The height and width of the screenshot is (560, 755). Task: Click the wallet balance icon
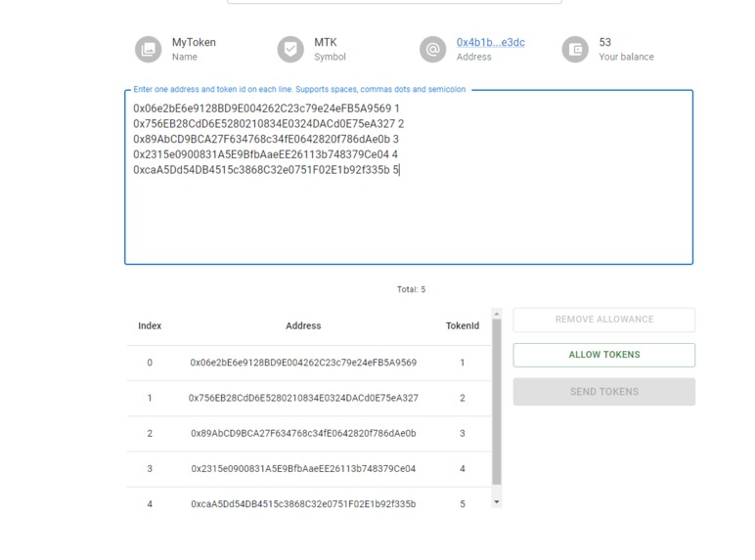575,49
